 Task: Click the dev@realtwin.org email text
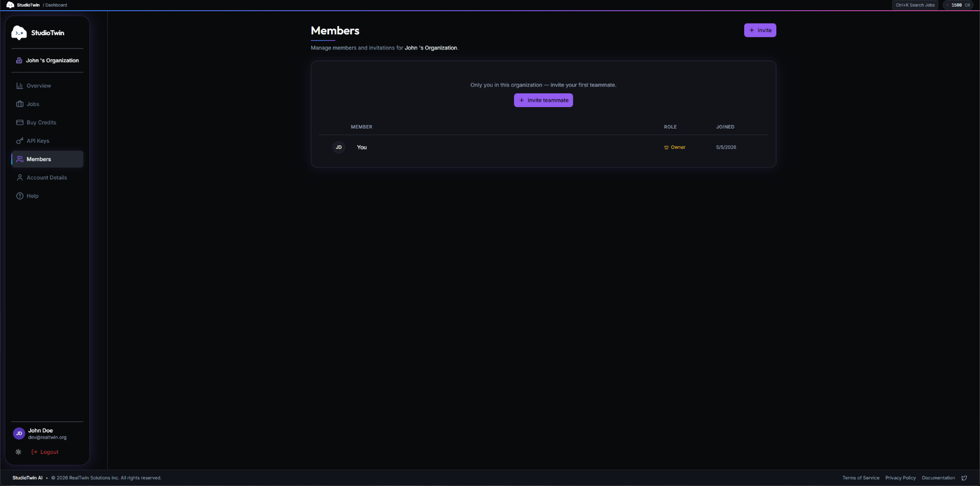click(47, 438)
